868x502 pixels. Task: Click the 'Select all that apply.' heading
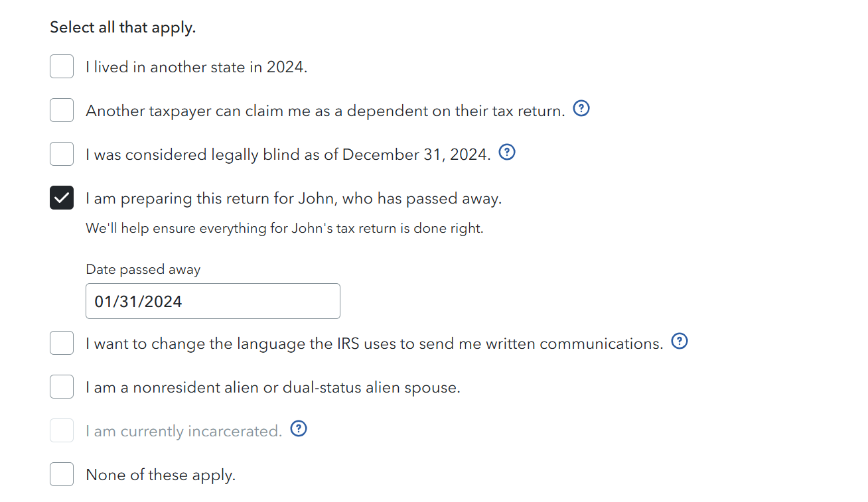123,28
